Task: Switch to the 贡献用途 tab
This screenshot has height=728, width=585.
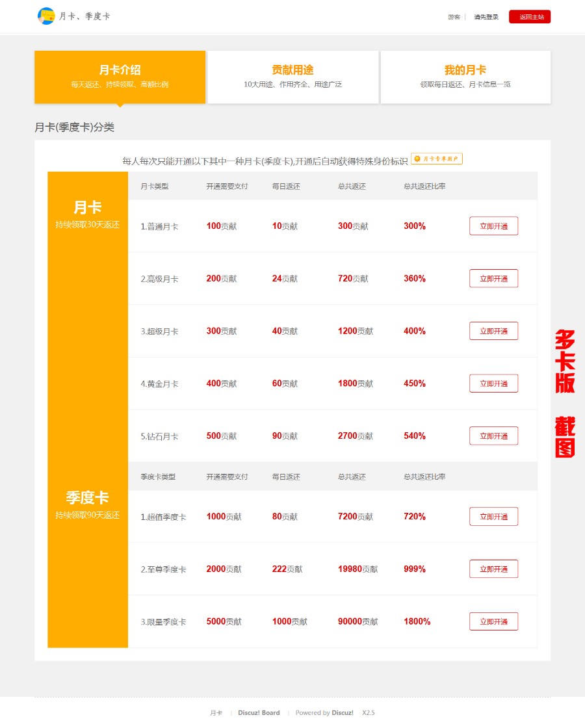Action: click(292, 76)
